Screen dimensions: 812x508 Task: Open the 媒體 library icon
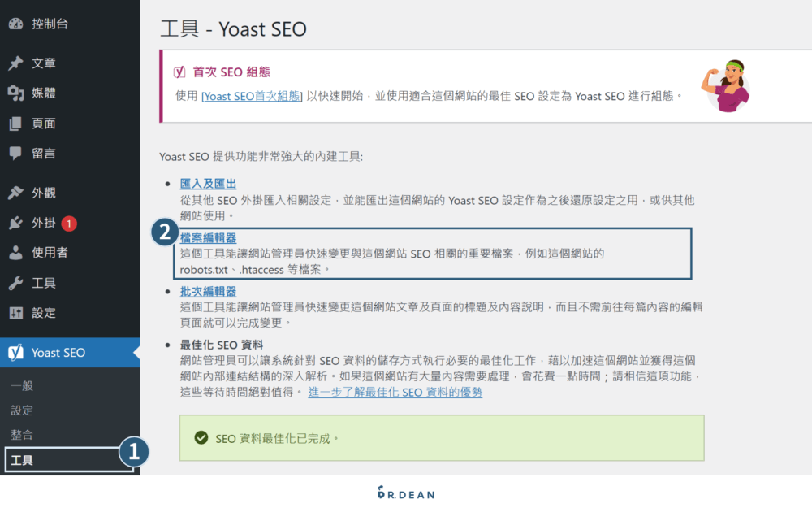[17, 93]
